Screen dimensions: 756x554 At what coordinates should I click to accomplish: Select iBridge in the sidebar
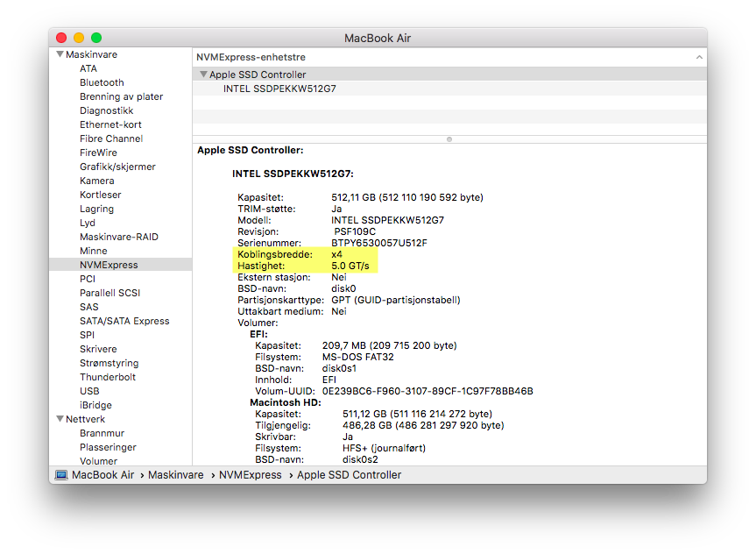click(95, 404)
